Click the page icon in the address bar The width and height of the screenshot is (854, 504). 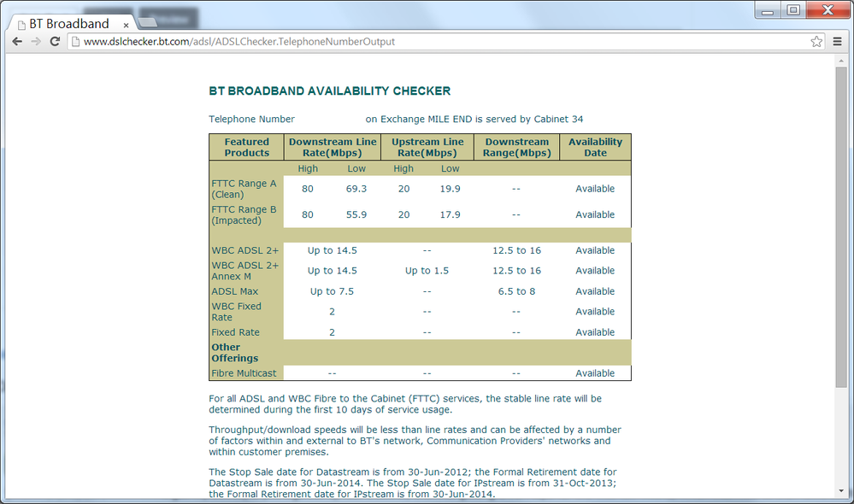coord(76,41)
